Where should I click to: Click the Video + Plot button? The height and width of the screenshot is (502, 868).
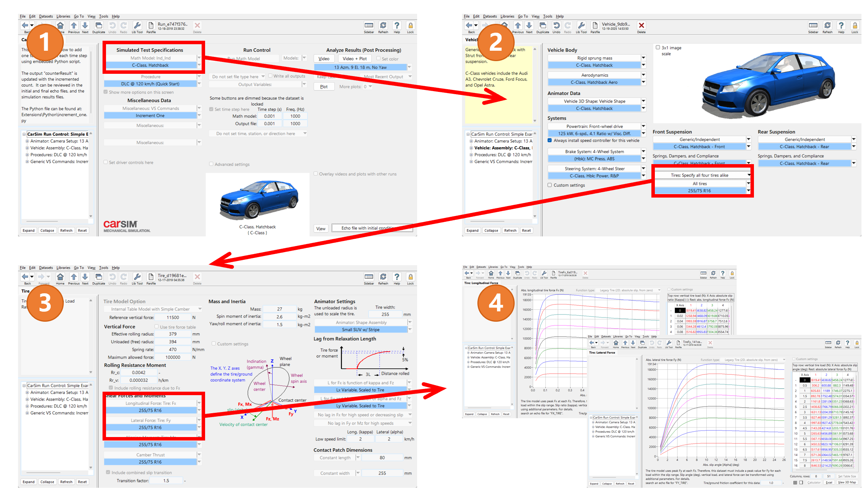tap(354, 59)
